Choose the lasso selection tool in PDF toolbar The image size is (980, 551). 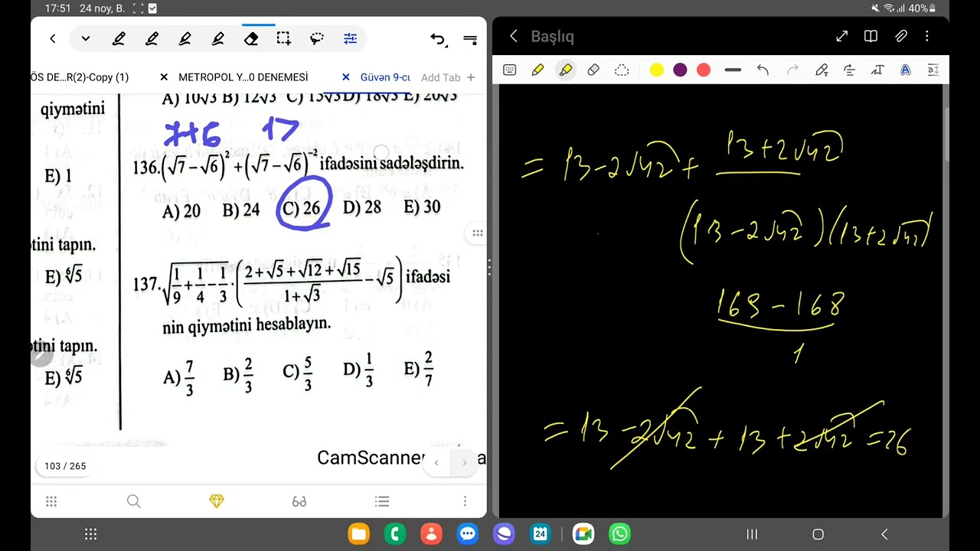(317, 38)
